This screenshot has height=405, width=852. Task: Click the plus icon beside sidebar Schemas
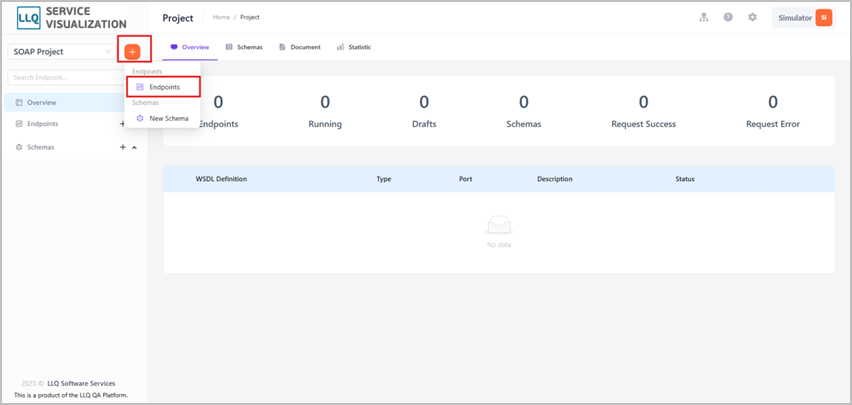tap(123, 147)
